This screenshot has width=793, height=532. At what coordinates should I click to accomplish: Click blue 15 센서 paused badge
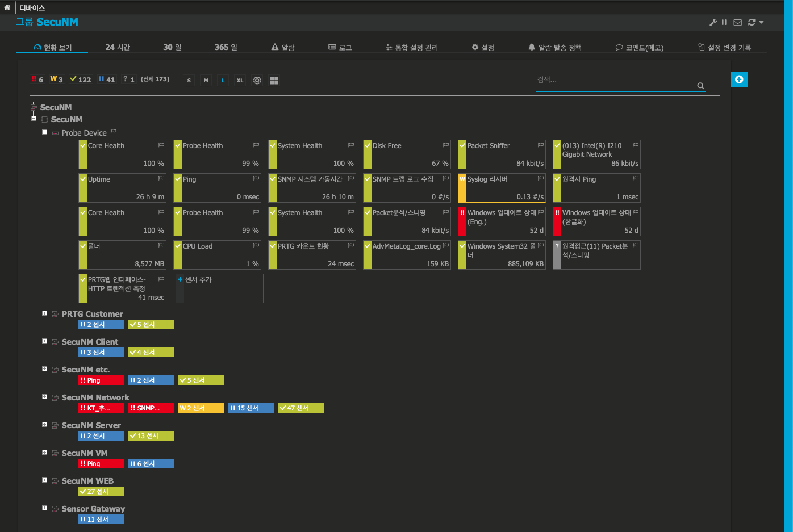coord(251,408)
